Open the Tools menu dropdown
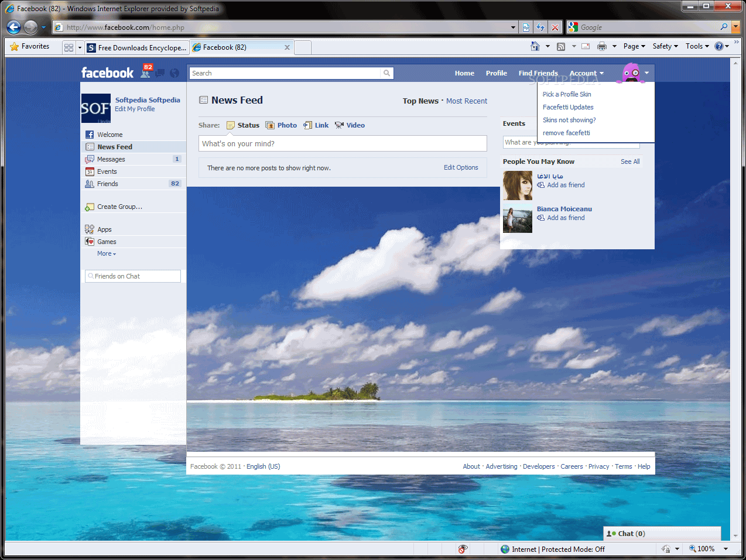Screen dimensions: 746x560 (x=697, y=46)
